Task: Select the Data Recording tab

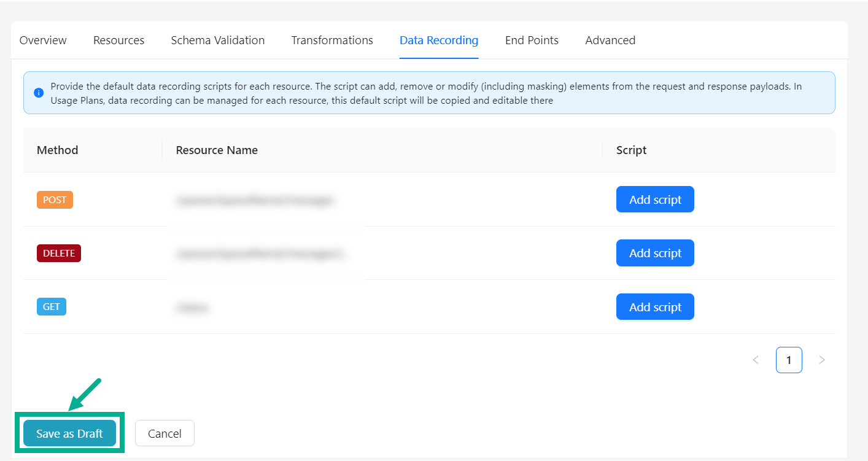Action: (438, 41)
